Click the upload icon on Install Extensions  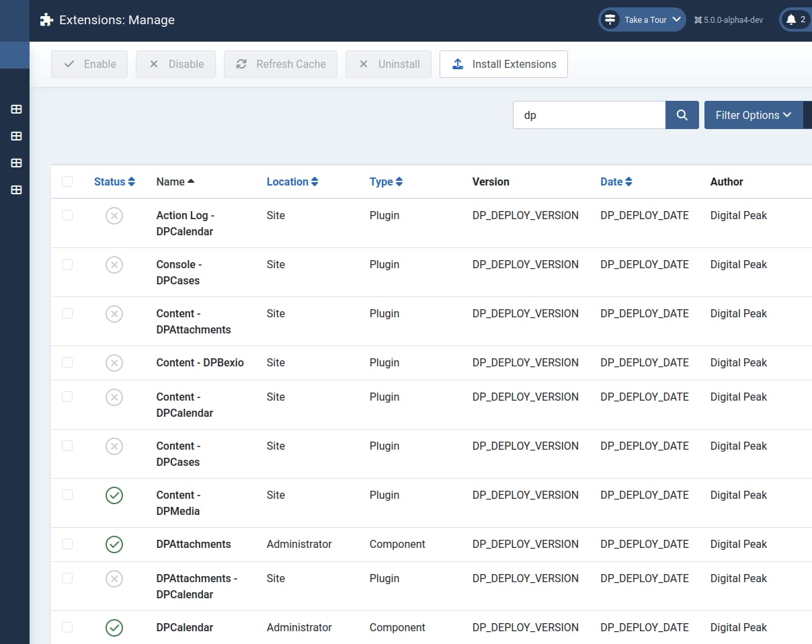pyautogui.click(x=458, y=64)
